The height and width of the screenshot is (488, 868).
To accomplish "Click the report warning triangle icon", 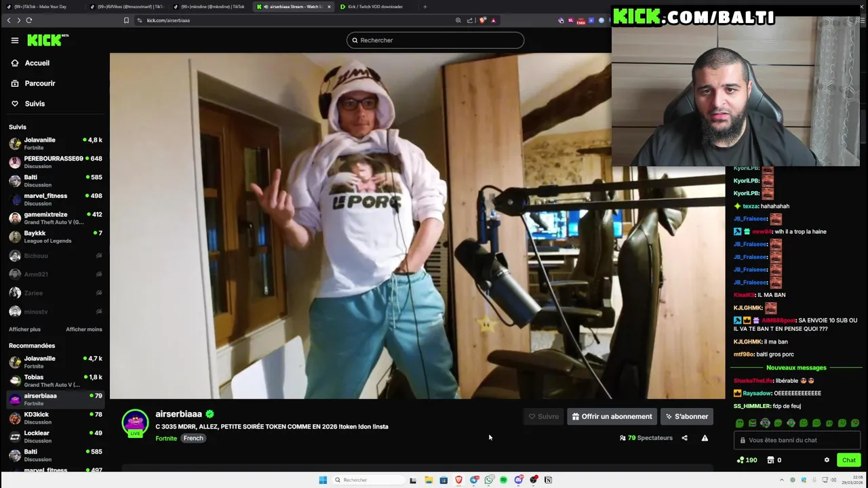I will (705, 438).
